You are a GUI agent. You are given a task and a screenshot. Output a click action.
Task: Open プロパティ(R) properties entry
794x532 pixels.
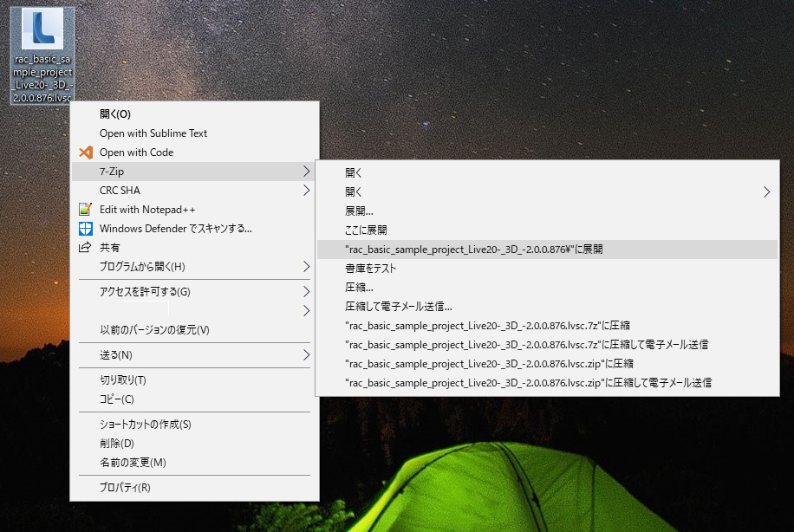[x=194, y=488]
